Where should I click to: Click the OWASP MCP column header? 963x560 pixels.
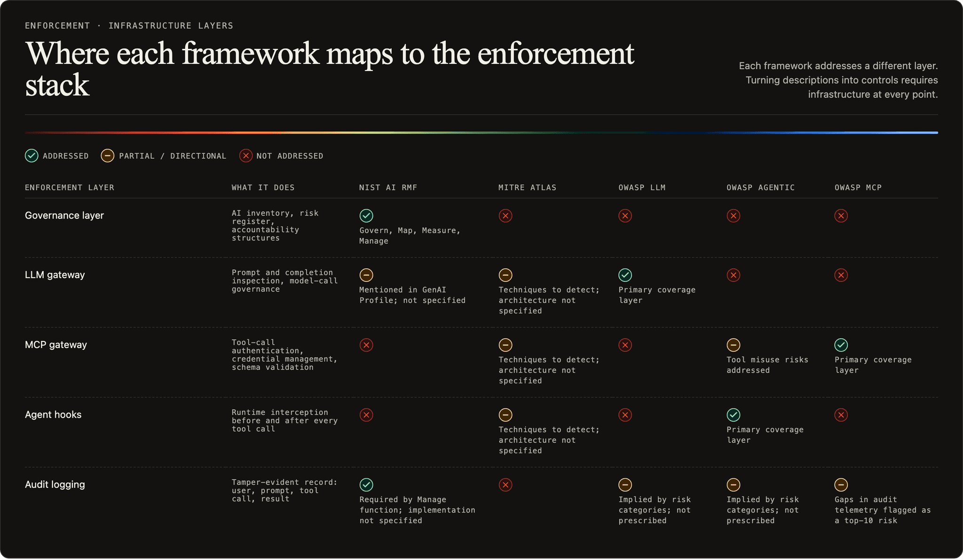pos(858,187)
